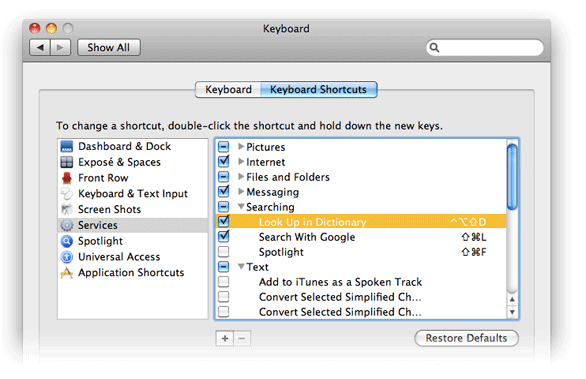Toggle the Searching group checkbox

pyautogui.click(x=223, y=207)
